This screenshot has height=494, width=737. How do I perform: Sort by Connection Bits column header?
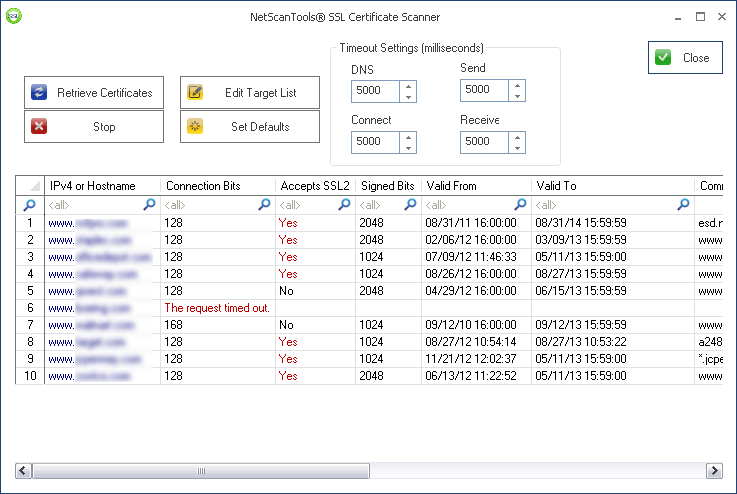pyautogui.click(x=218, y=186)
